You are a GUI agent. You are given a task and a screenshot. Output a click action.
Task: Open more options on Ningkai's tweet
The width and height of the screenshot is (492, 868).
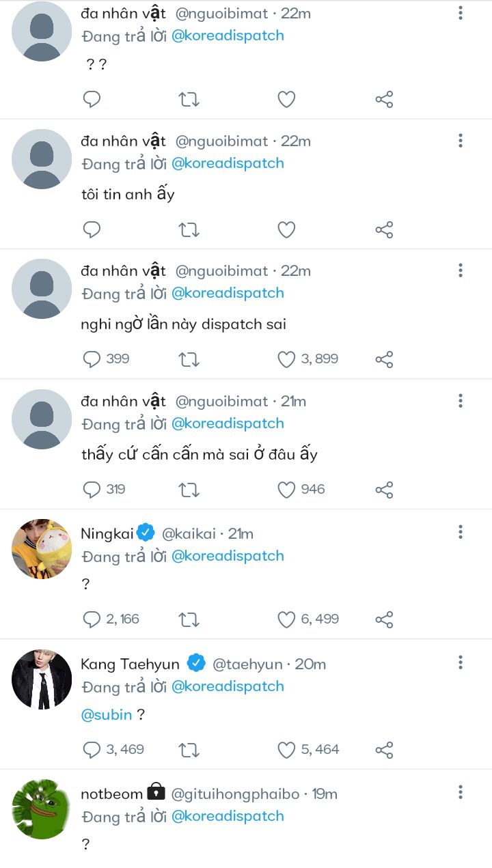point(461,531)
